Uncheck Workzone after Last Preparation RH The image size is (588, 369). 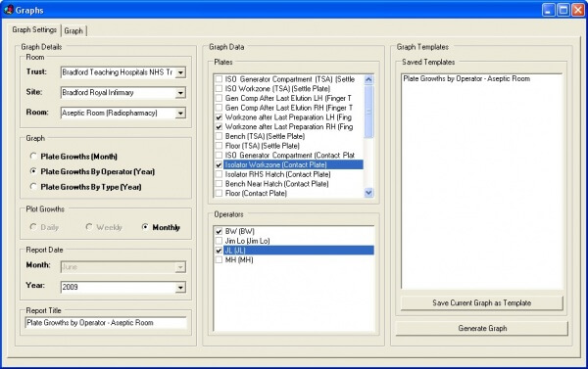(219, 126)
